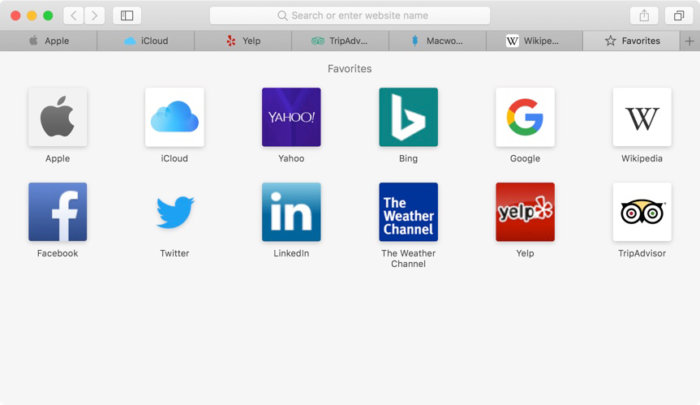Image resolution: width=700 pixels, height=405 pixels.
Task: Add a new tab with plus button
Action: (x=689, y=41)
